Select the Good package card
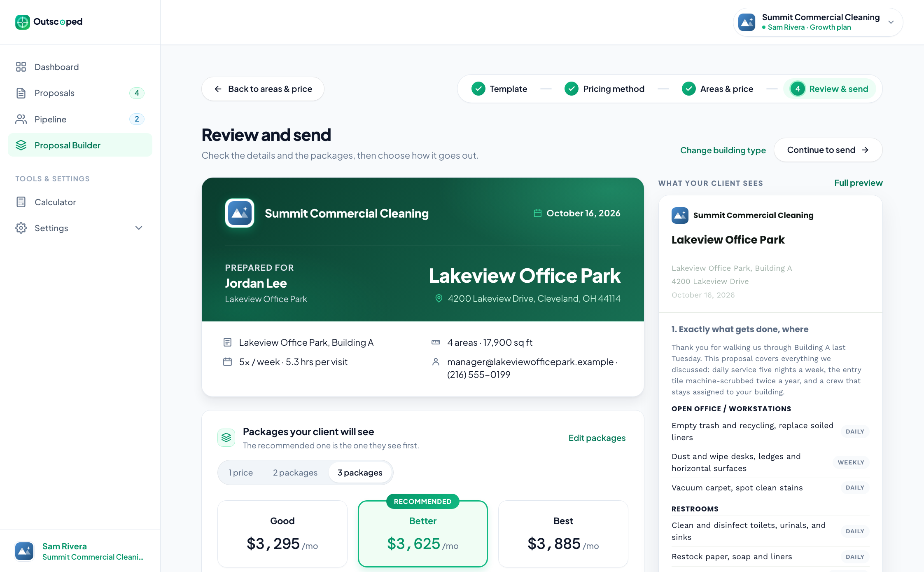The height and width of the screenshot is (572, 924). pyautogui.click(x=282, y=534)
